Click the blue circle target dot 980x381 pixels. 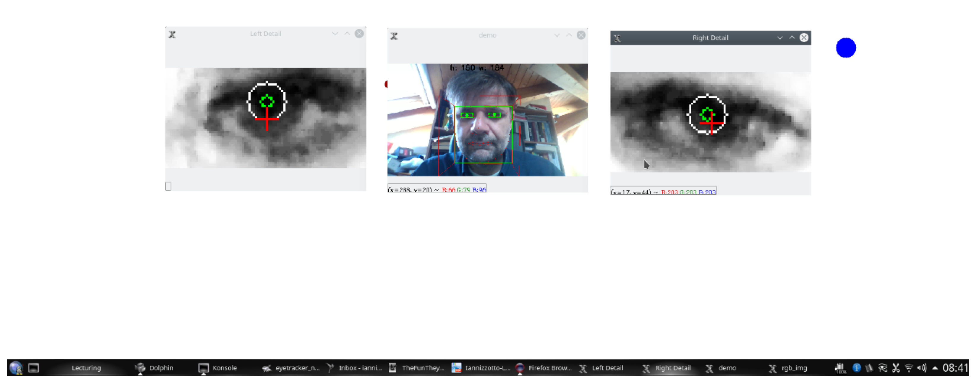[845, 48]
